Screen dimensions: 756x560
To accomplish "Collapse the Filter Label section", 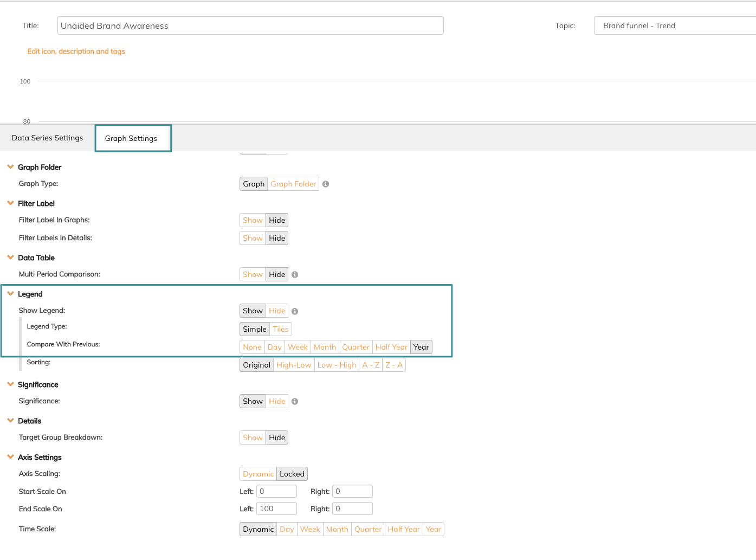I will tap(10, 203).
